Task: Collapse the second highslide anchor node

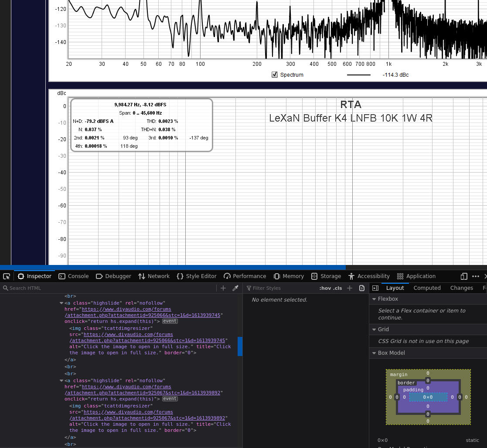Action: (61, 380)
